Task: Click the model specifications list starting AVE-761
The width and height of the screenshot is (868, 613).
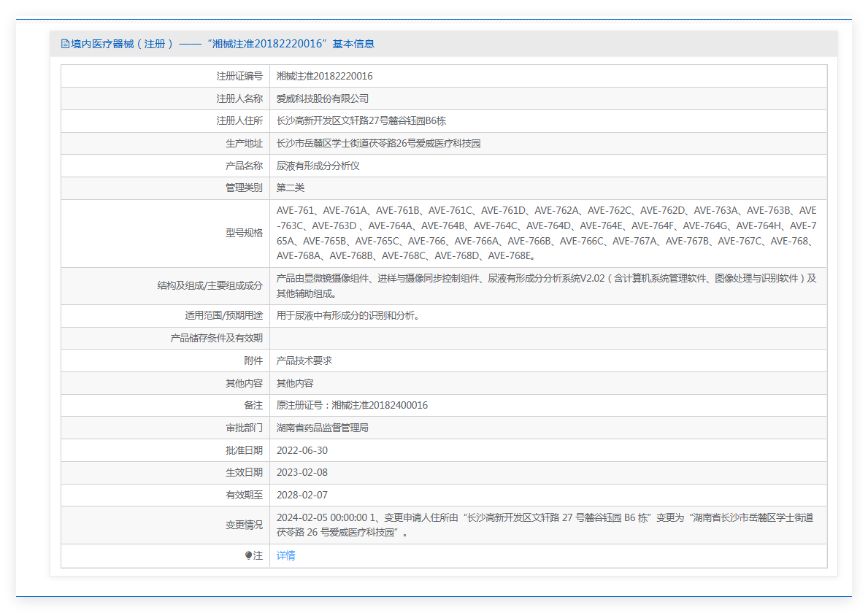Action: pyautogui.click(x=546, y=233)
